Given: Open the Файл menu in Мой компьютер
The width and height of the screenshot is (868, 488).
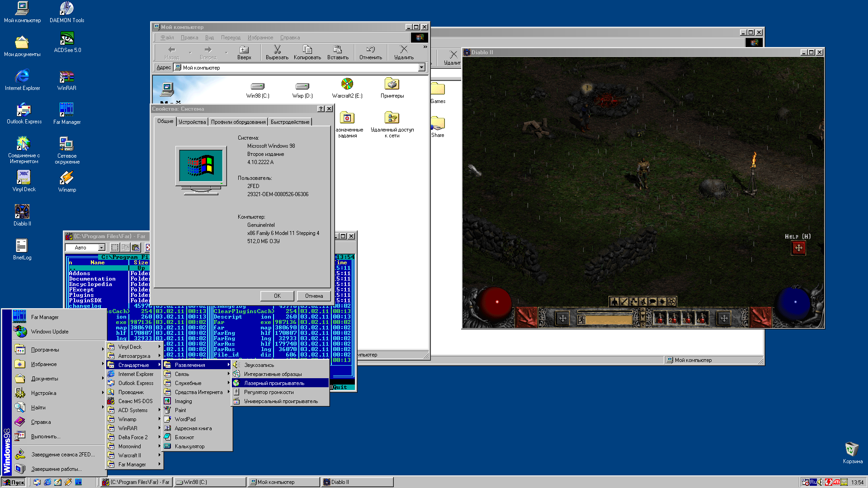Looking at the screenshot, I should pos(167,38).
